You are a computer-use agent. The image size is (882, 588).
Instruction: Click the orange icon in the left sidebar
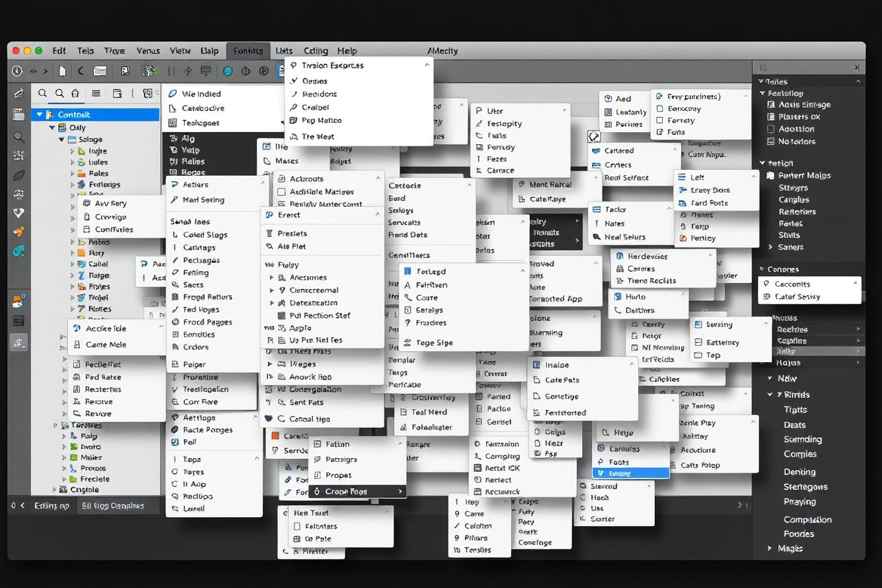click(x=19, y=232)
